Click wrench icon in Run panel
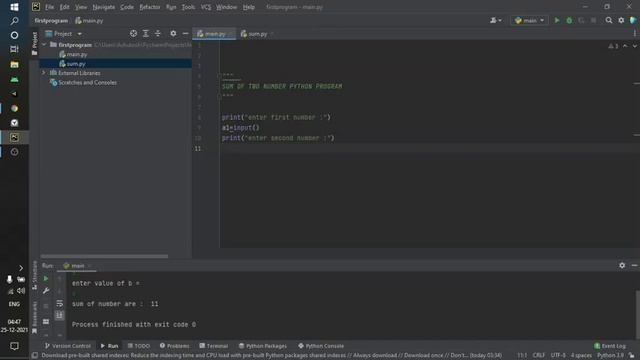The height and width of the screenshot is (360, 640). [46, 291]
